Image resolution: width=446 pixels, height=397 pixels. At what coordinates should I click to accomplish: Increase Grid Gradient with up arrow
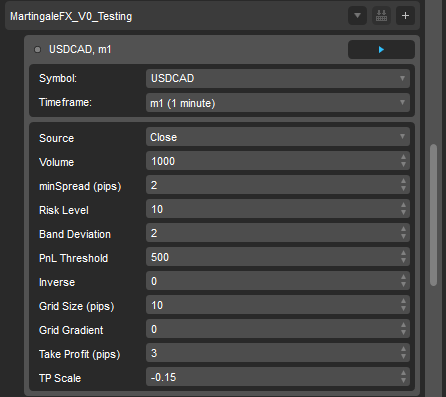click(x=403, y=325)
